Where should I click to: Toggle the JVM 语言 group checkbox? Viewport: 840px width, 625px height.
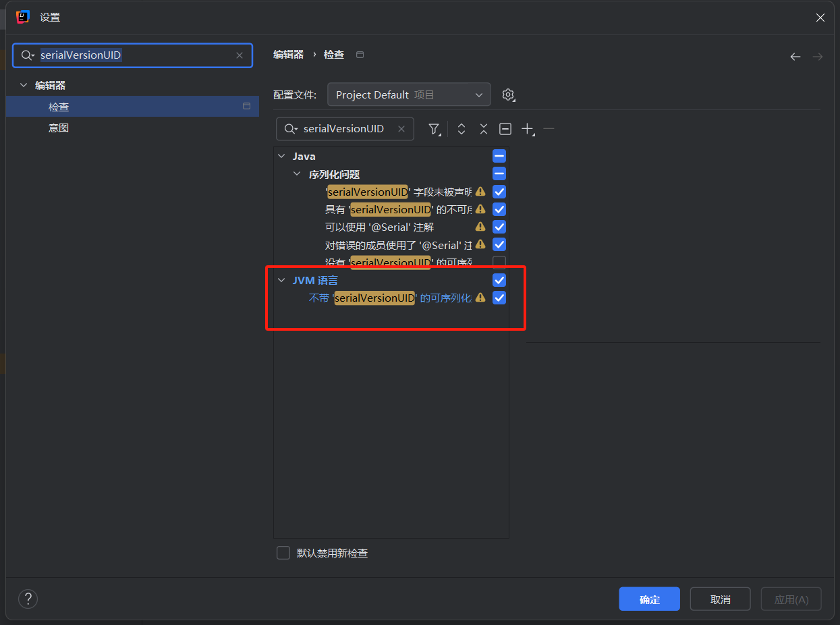tap(499, 280)
